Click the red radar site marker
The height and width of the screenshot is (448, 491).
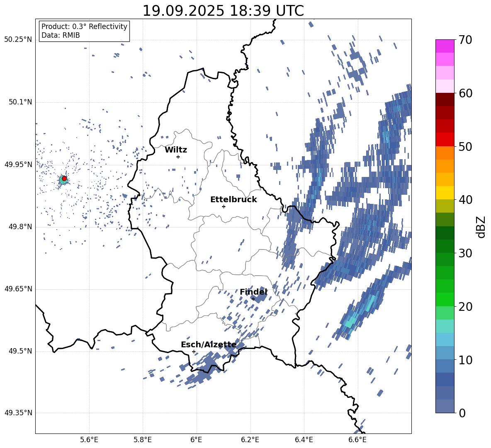pyautogui.click(x=64, y=178)
